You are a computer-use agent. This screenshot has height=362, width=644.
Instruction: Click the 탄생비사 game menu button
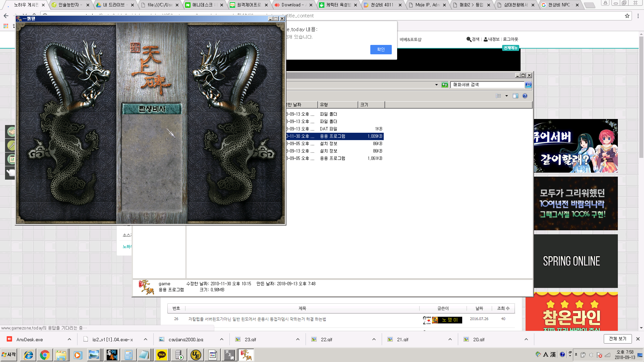pyautogui.click(x=152, y=109)
